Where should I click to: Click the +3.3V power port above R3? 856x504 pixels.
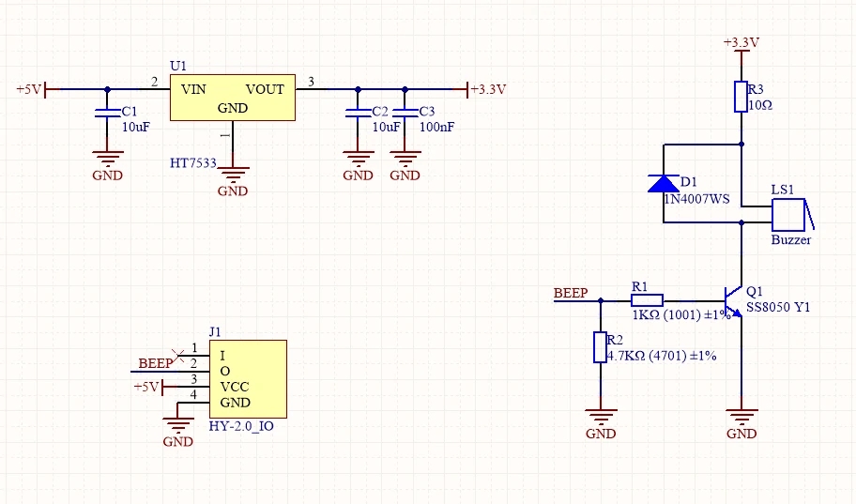click(741, 44)
